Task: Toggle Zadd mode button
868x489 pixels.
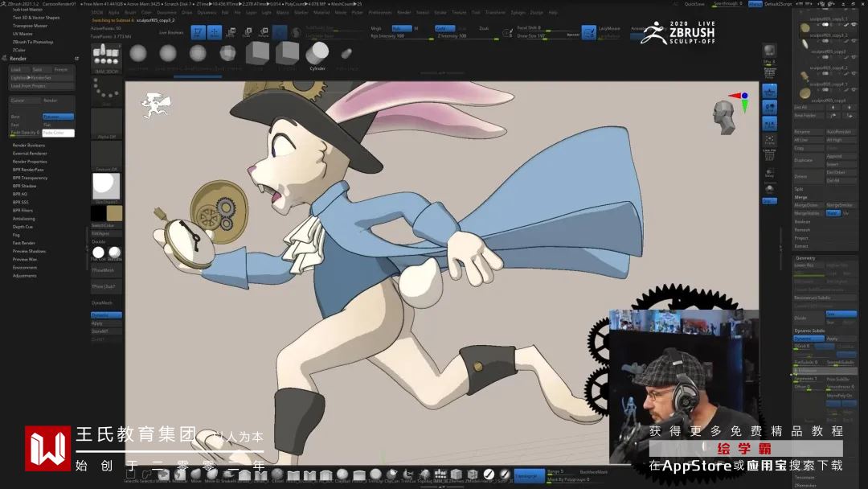Action: (x=444, y=28)
